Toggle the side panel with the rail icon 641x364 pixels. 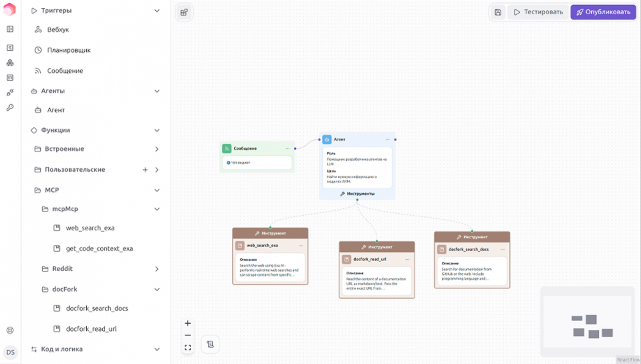[10, 29]
